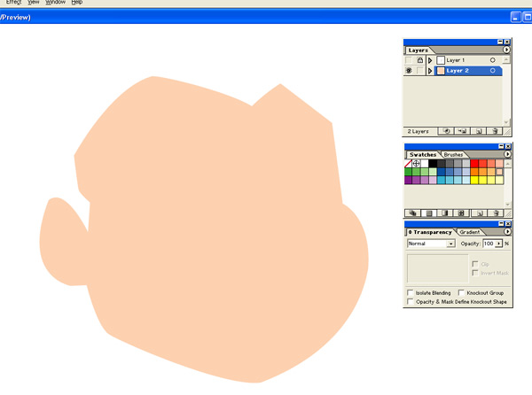532x395 pixels.
Task: Choose the dark green color swatch
Action: (x=408, y=172)
